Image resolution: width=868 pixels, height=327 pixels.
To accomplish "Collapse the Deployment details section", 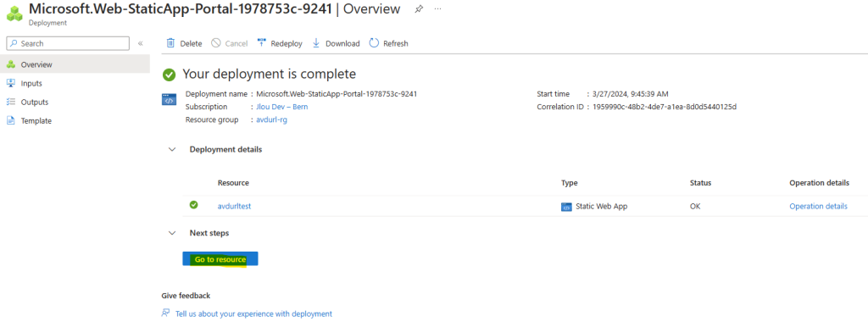I will [x=173, y=149].
